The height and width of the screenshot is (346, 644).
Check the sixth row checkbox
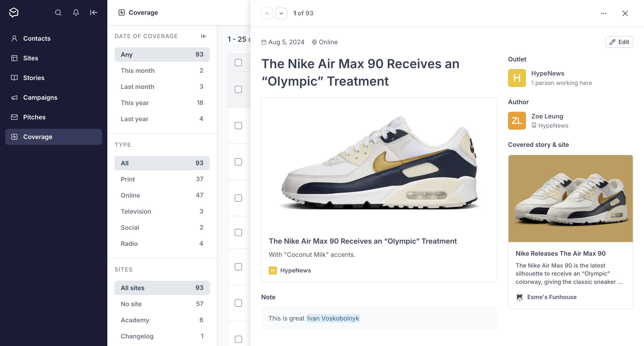click(238, 267)
